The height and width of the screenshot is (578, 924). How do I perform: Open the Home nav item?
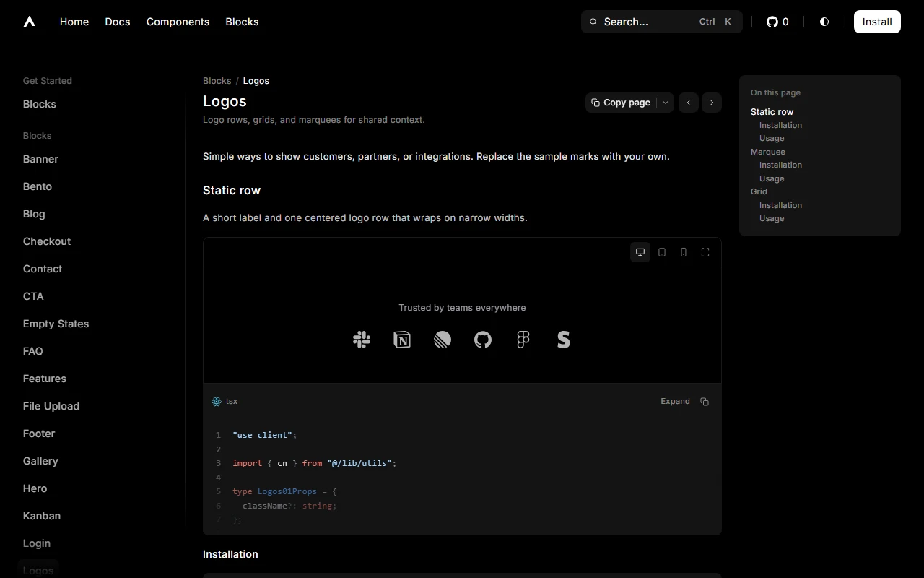tap(74, 22)
